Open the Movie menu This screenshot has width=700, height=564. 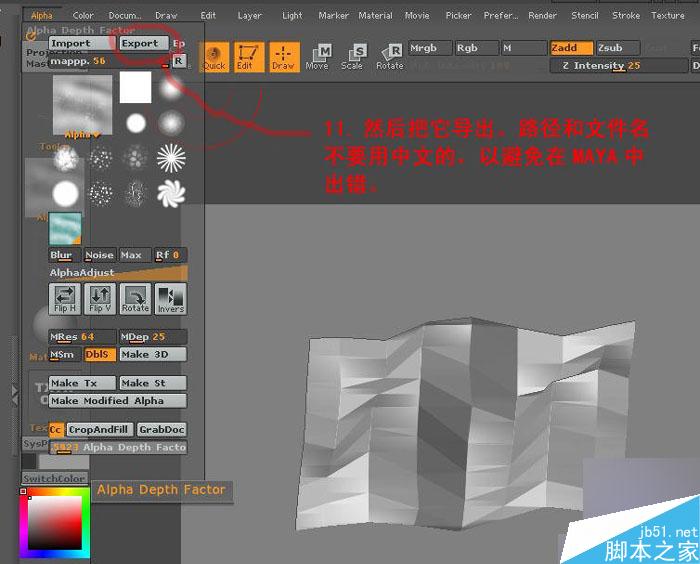coord(417,16)
